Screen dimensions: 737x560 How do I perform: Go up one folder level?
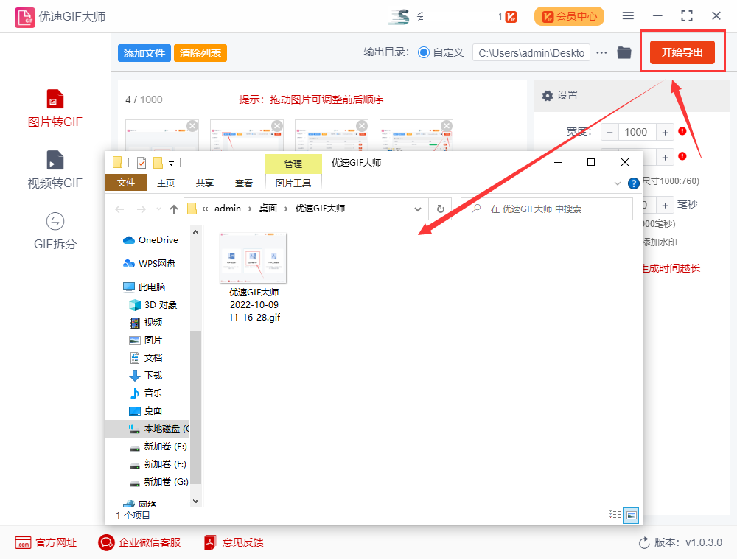point(174,209)
